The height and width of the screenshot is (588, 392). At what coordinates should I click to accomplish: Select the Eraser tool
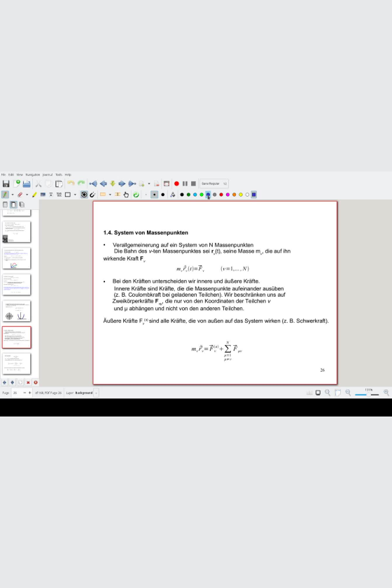pyautogui.click(x=20, y=195)
